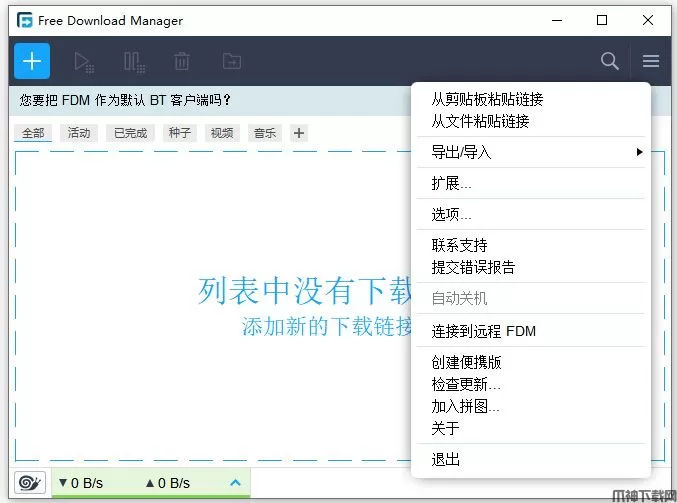677x503 pixels.
Task: Click the trash delete download icon
Action: coord(182,61)
